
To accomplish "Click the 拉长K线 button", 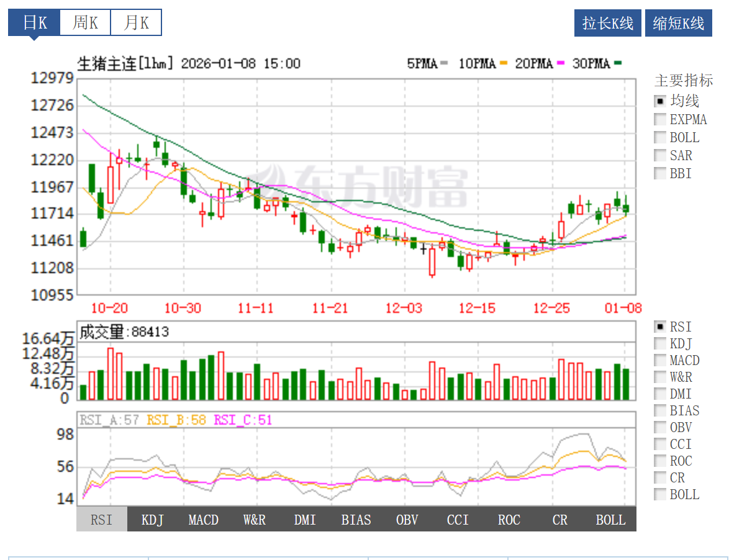I will [608, 24].
